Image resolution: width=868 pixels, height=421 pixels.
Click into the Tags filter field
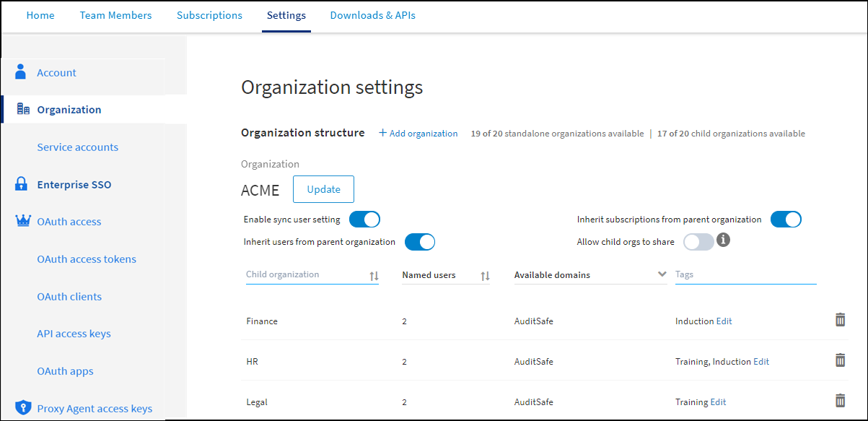point(745,274)
